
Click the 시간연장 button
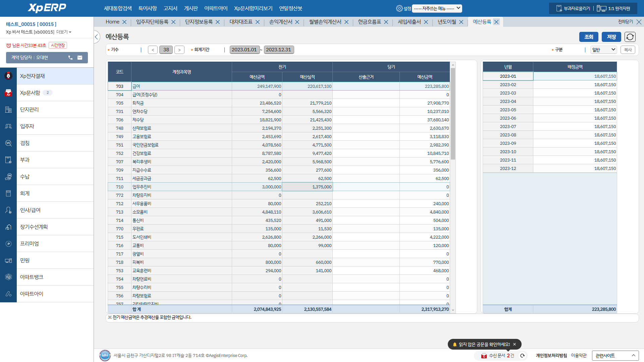click(58, 45)
